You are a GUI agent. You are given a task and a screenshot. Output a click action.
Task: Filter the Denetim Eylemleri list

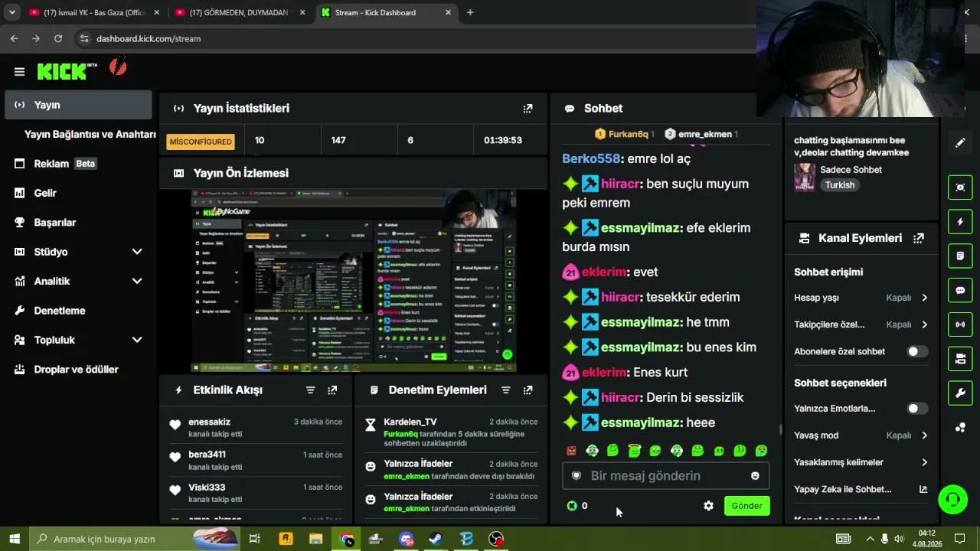pos(505,390)
